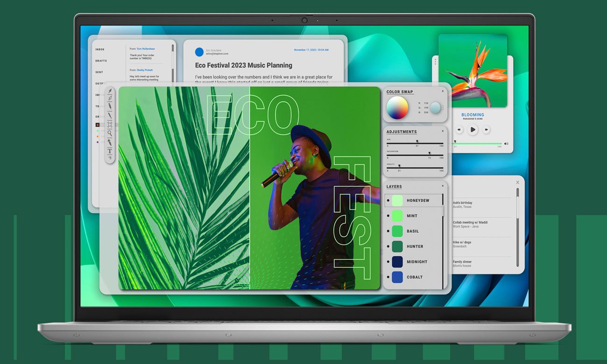
Task: Open the sender link Tom Hollandase
Action: [x=146, y=49]
